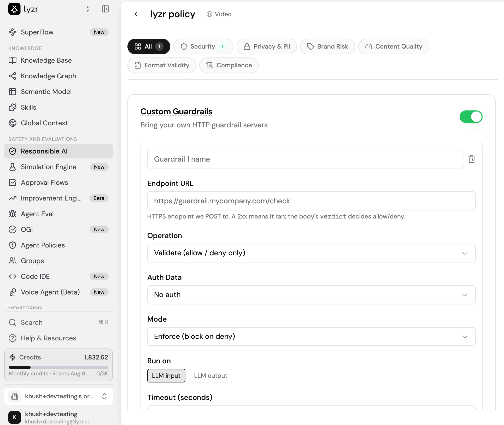Open the Auth Data dropdown
The image size is (504, 425).
311,295
